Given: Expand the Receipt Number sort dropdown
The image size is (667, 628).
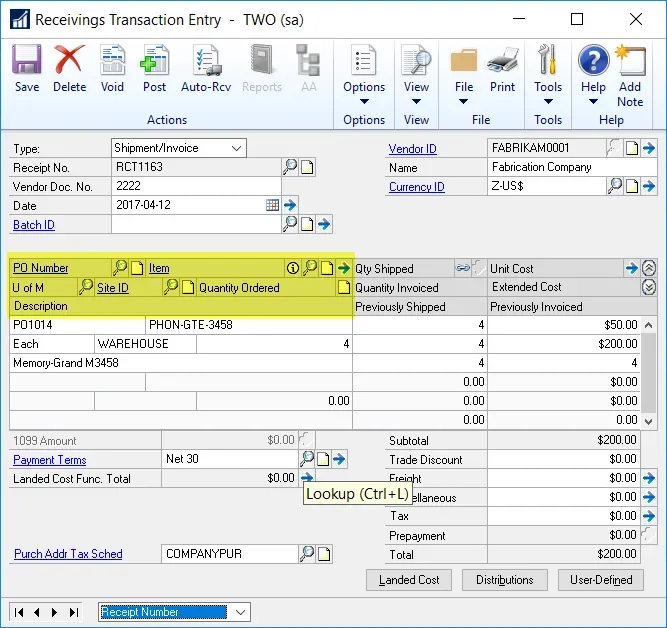Looking at the screenshot, I should coord(238,612).
